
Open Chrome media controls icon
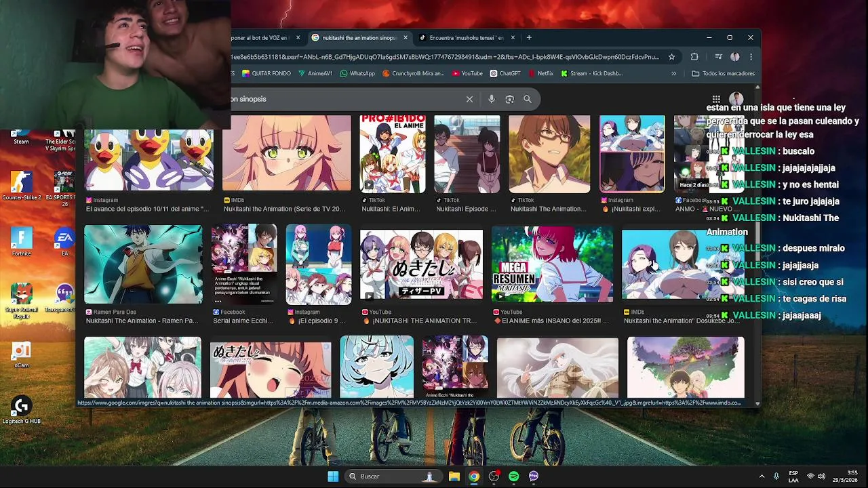pyautogui.click(x=718, y=57)
